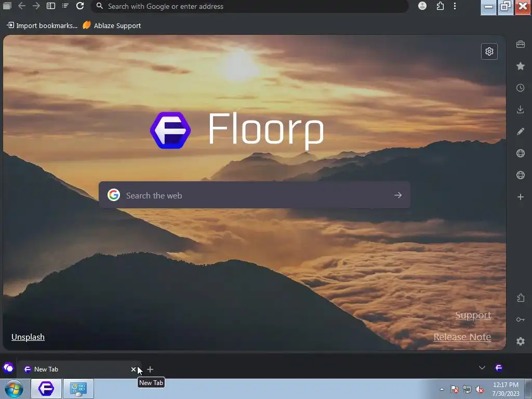Expand the list all tabs chevron
Viewport: 532px width, 399px height.
[482, 368]
